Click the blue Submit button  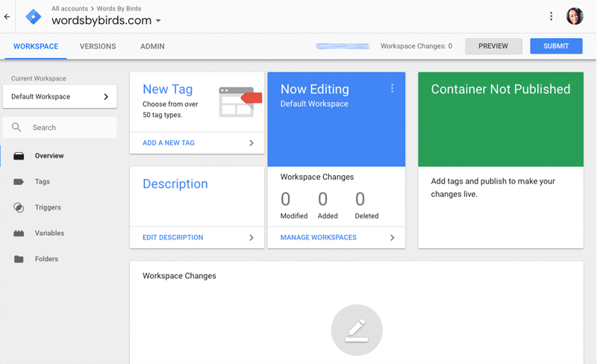point(556,46)
